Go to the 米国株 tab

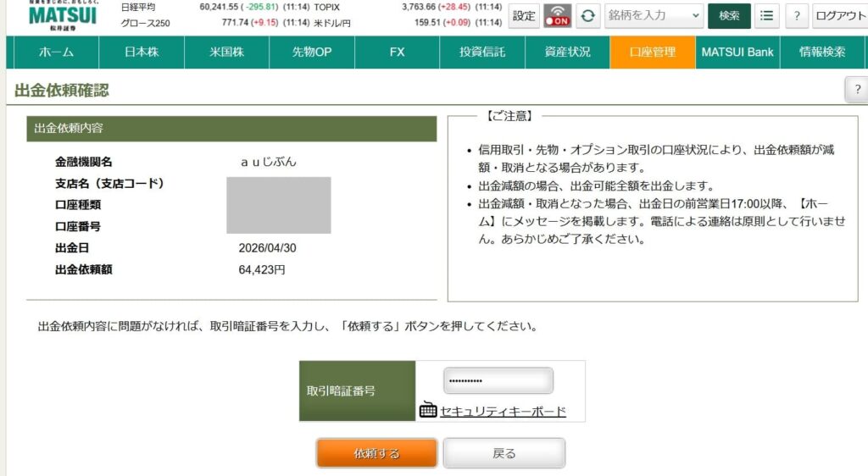point(226,53)
